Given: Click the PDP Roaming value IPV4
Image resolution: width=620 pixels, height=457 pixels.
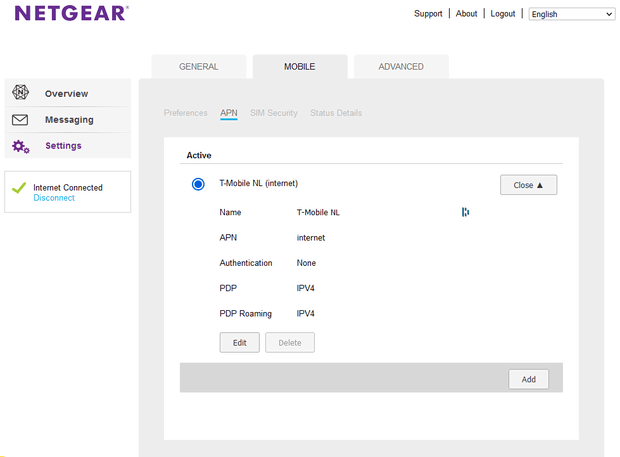Looking at the screenshot, I should [305, 313].
